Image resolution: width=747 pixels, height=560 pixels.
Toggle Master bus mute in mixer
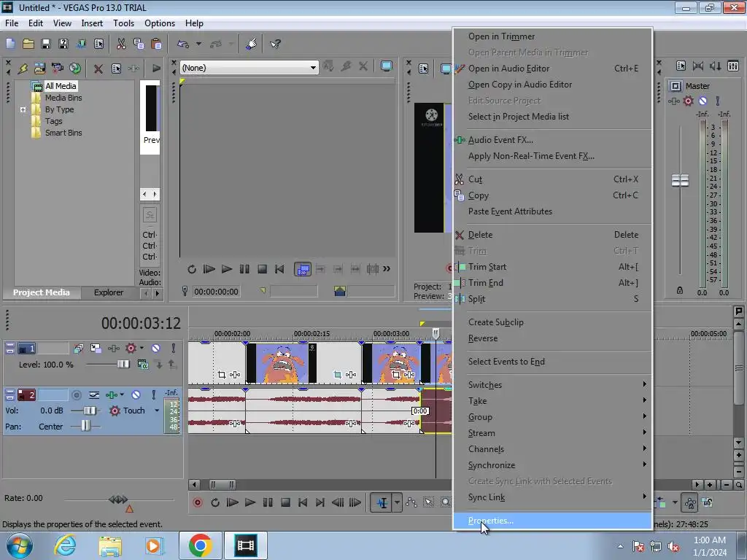pos(703,101)
